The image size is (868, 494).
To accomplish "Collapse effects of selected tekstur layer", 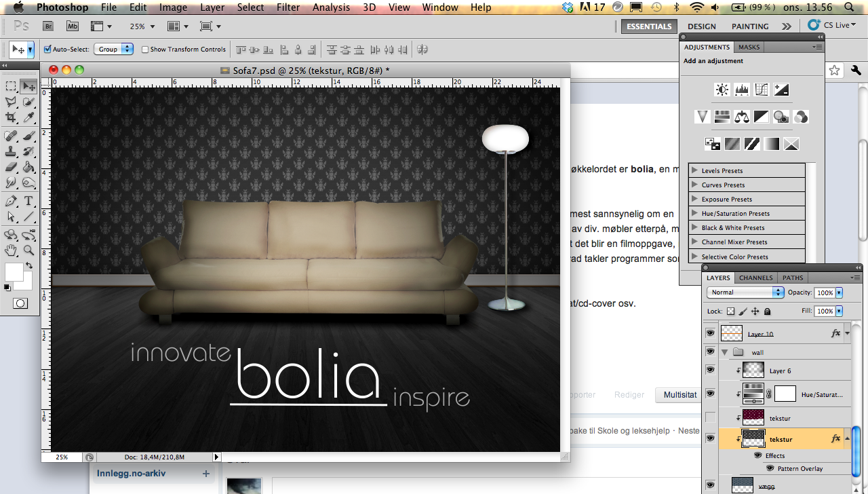I will click(847, 439).
